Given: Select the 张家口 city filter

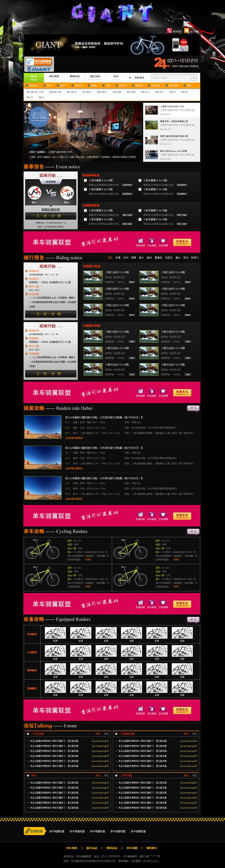Looking at the screenshot, I should 195,258.
